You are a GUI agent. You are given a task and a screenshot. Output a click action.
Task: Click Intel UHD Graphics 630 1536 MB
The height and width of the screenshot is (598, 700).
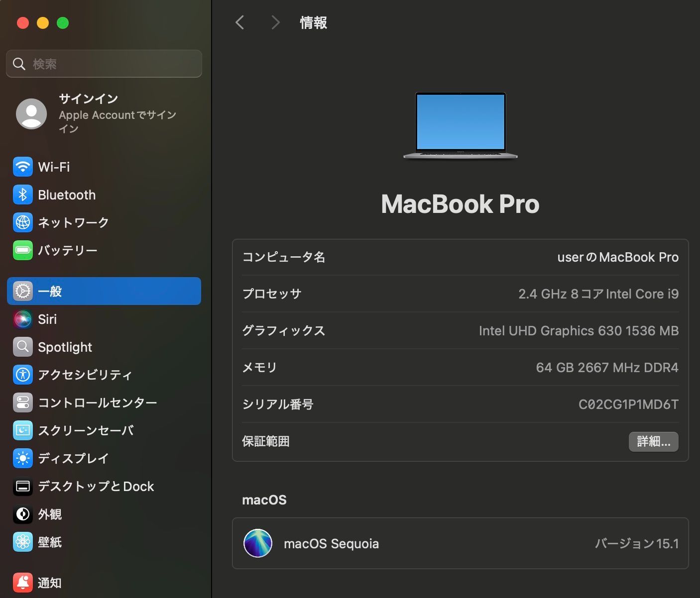(579, 331)
